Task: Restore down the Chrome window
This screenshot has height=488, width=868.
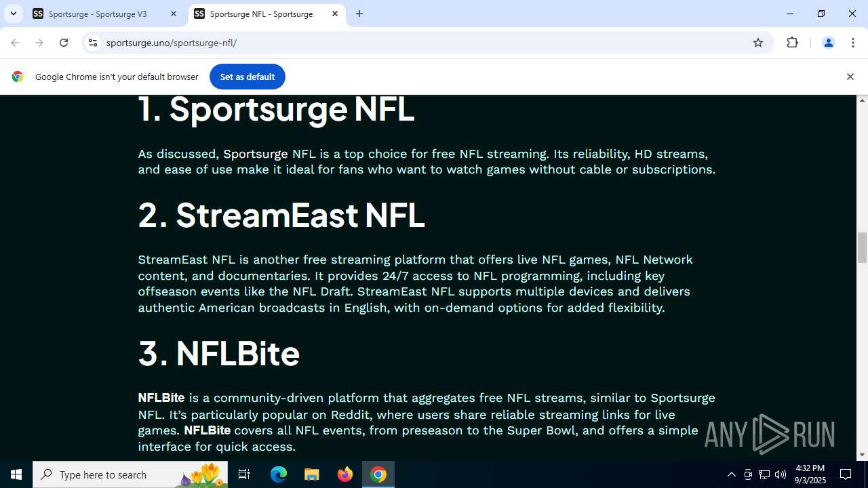Action: tap(821, 14)
